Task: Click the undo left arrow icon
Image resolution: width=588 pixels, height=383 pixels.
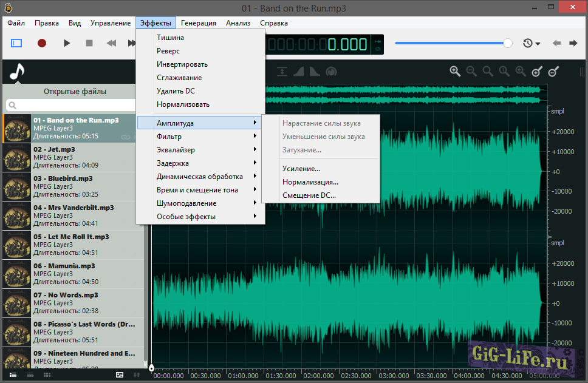Action: [556, 43]
